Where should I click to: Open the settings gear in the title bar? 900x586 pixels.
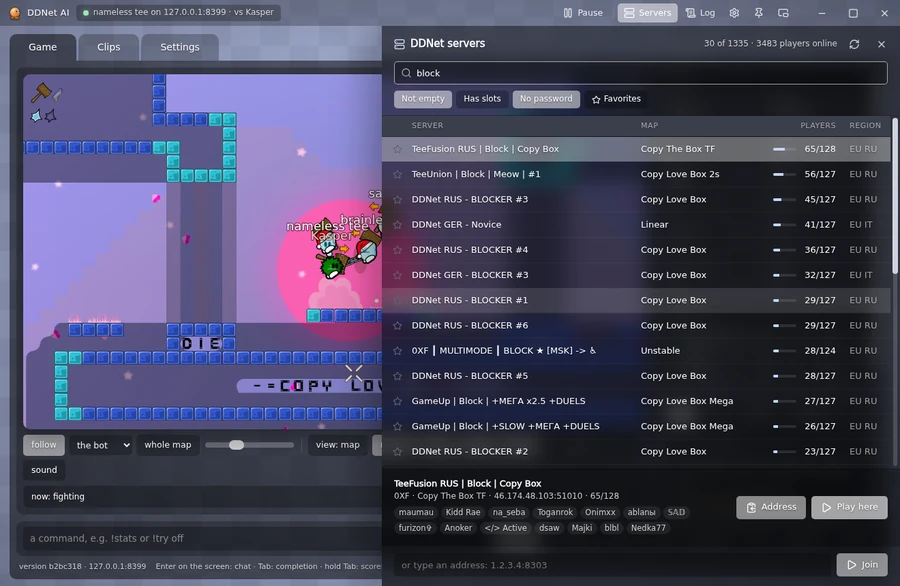pos(734,13)
